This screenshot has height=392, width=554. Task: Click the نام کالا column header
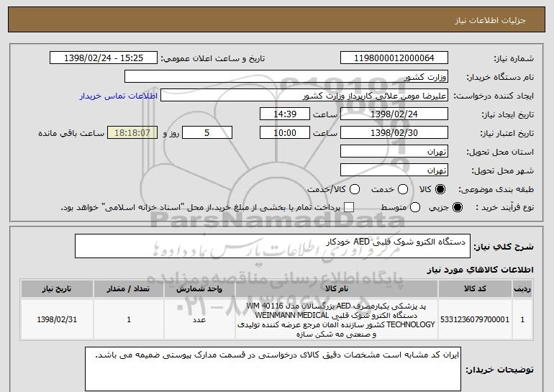click(337, 289)
